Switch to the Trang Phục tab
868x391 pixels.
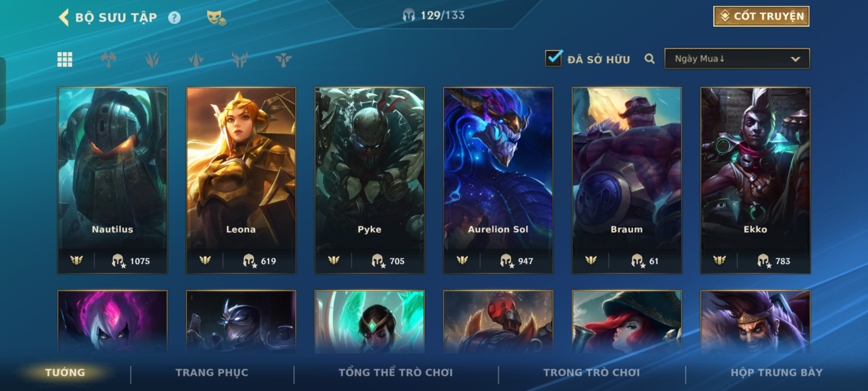click(x=212, y=373)
